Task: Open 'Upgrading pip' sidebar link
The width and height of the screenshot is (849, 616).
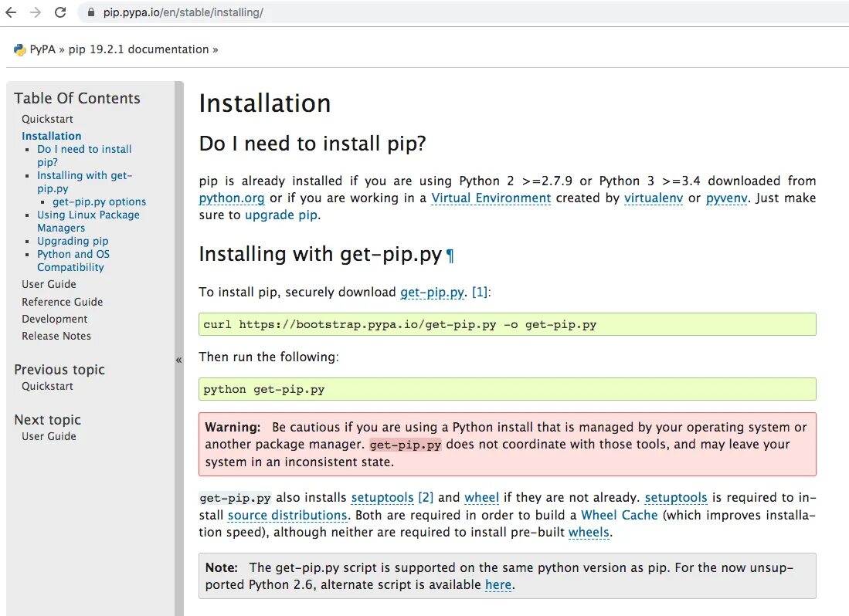Action: click(73, 241)
